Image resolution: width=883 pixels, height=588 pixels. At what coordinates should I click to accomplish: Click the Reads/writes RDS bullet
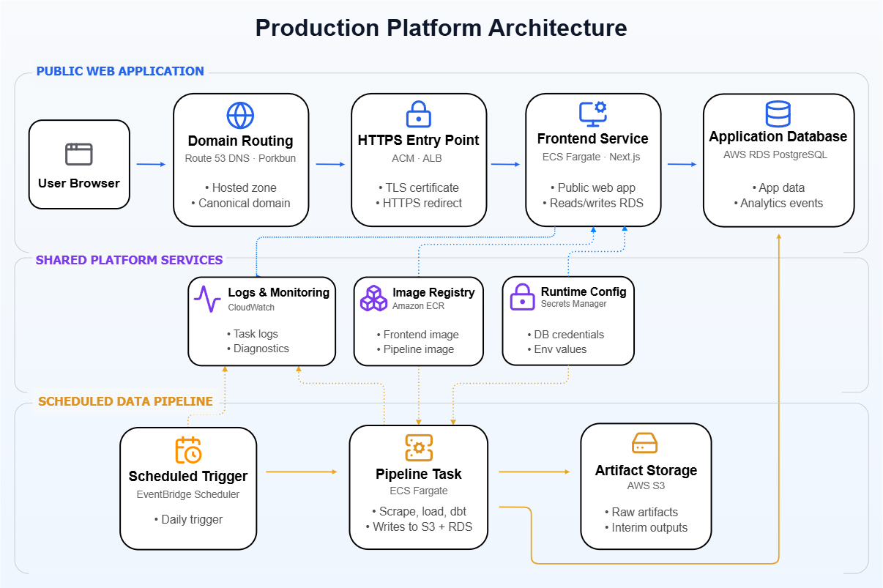(592, 203)
